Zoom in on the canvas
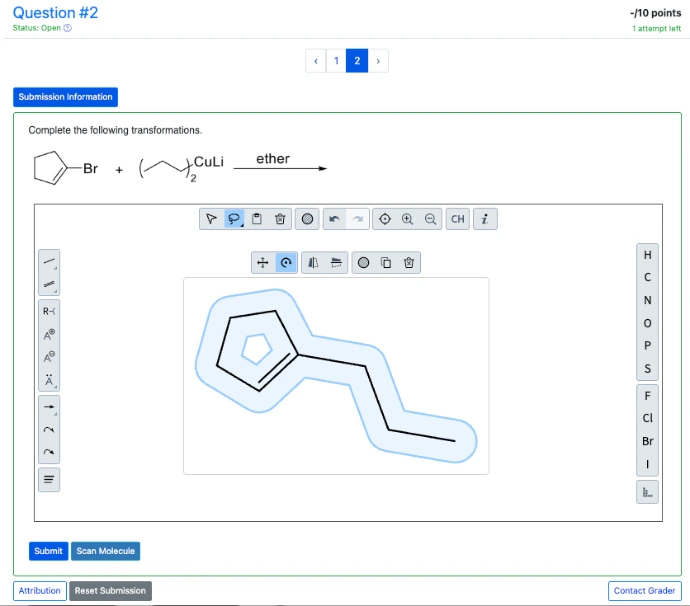 [x=407, y=219]
